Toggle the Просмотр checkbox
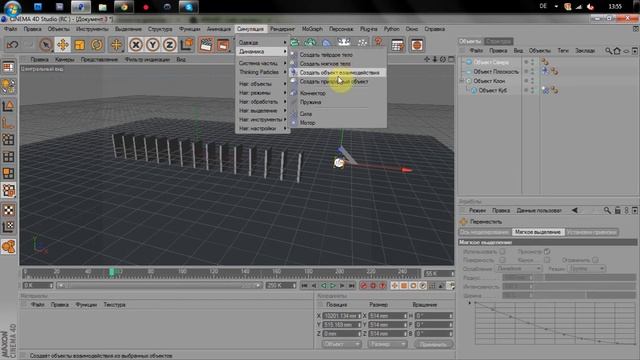Viewport: 640px width, 360px height. pos(547,251)
